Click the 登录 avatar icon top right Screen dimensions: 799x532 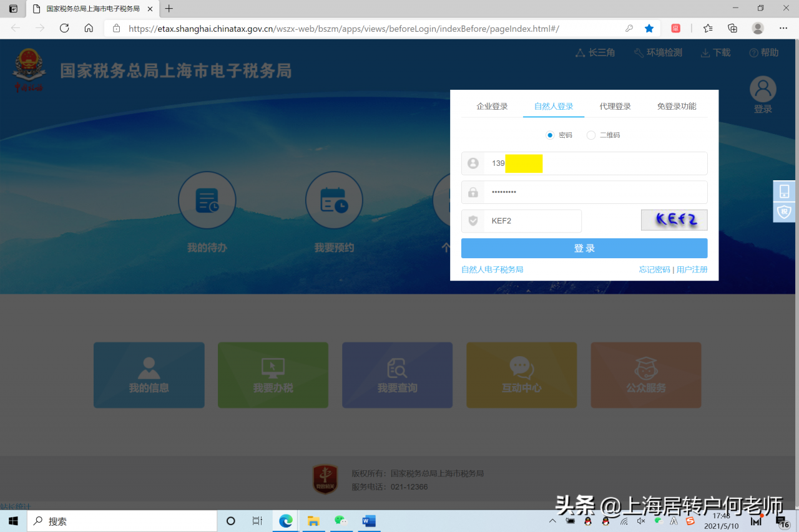(x=762, y=89)
